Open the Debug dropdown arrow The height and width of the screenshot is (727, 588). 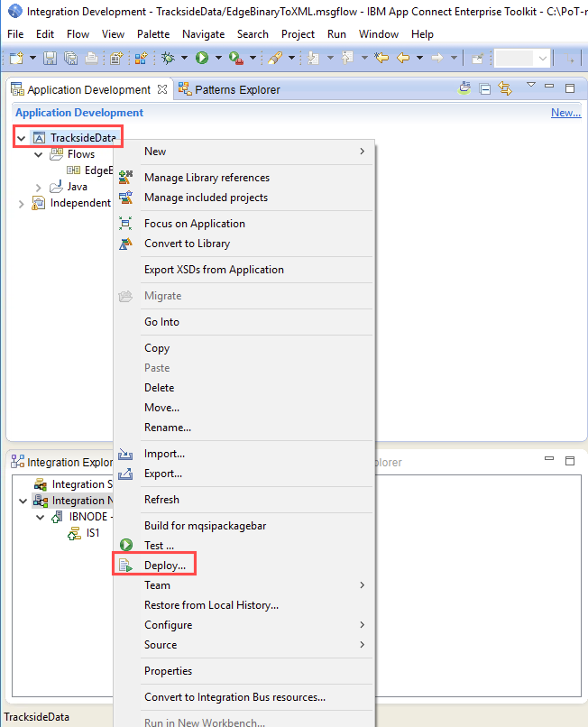[x=184, y=58]
